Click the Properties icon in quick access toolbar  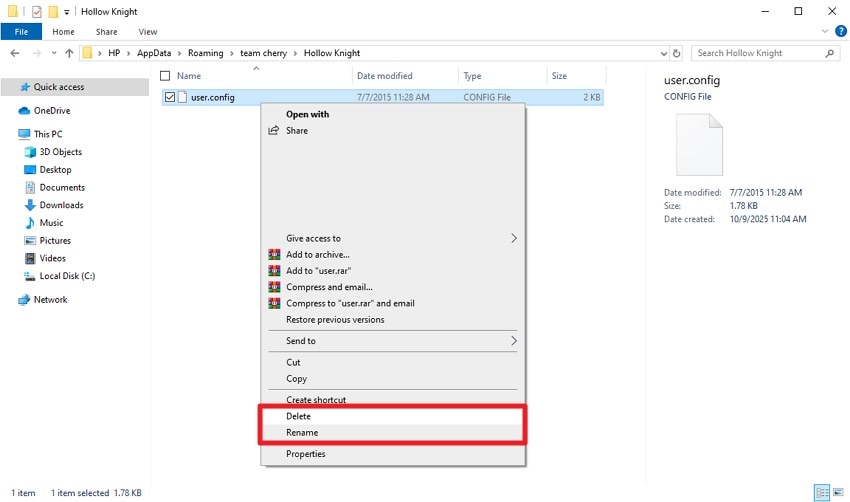pyautogui.click(x=36, y=11)
